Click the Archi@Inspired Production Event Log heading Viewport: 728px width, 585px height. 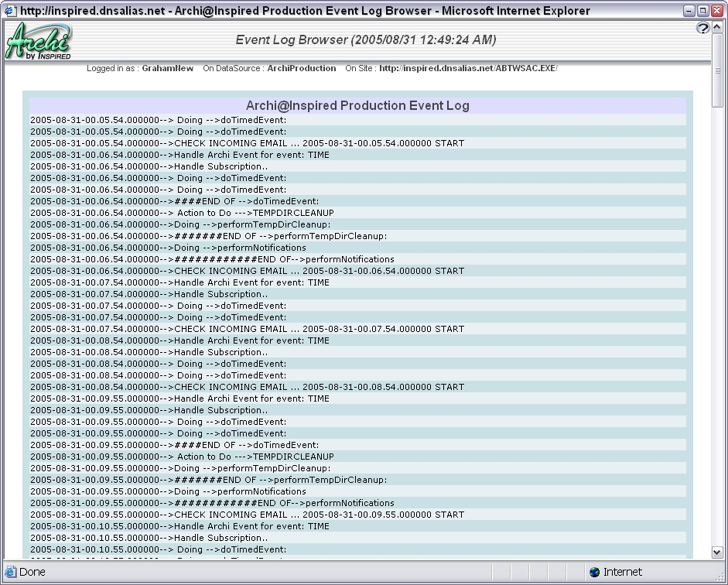[357, 105]
